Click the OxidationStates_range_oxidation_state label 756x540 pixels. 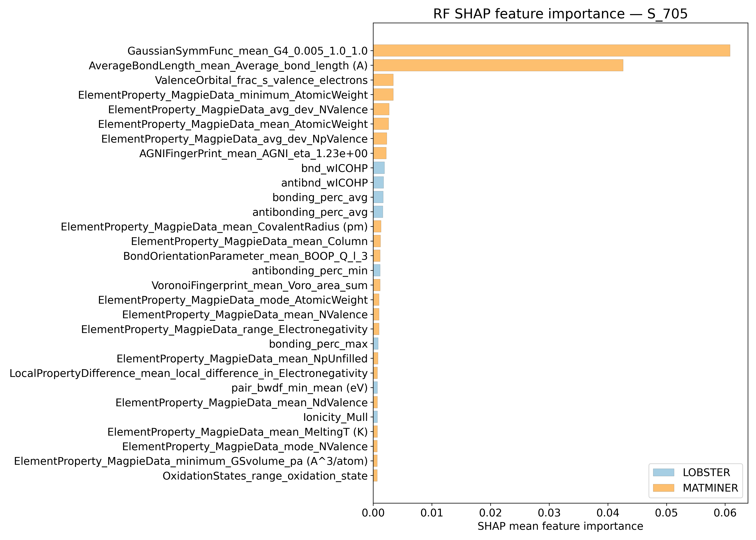(265, 476)
